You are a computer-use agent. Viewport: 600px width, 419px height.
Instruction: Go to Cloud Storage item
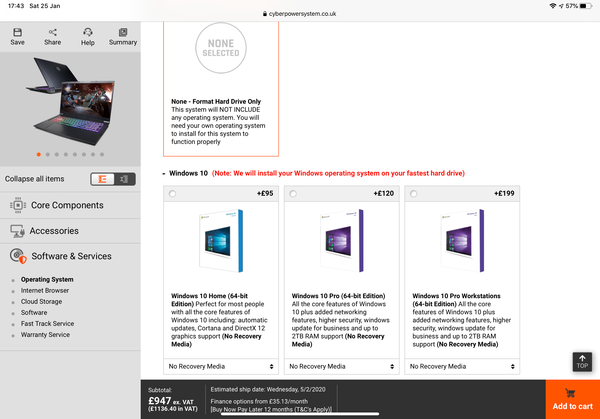pos(41,302)
